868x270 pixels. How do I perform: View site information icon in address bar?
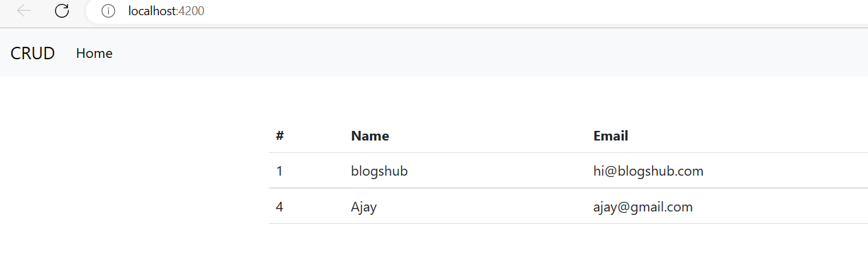click(x=108, y=11)
